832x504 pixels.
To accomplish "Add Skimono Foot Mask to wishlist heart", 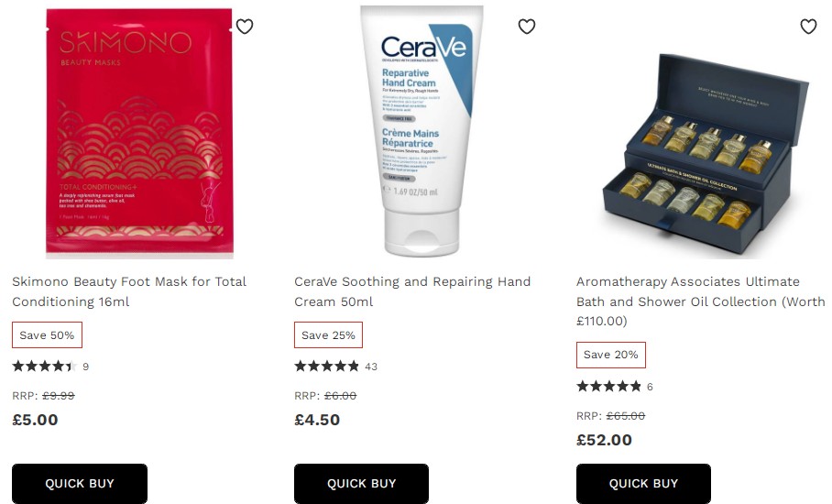I will (x=245, y=26).
